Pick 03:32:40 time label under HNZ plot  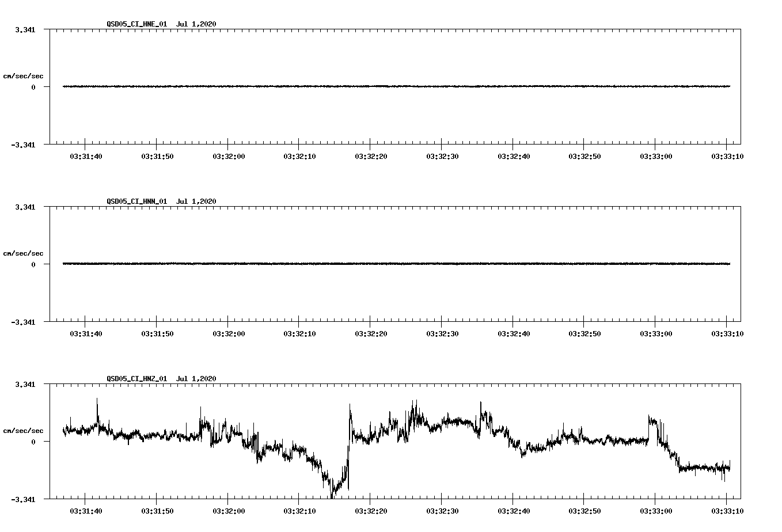point(514,511)
